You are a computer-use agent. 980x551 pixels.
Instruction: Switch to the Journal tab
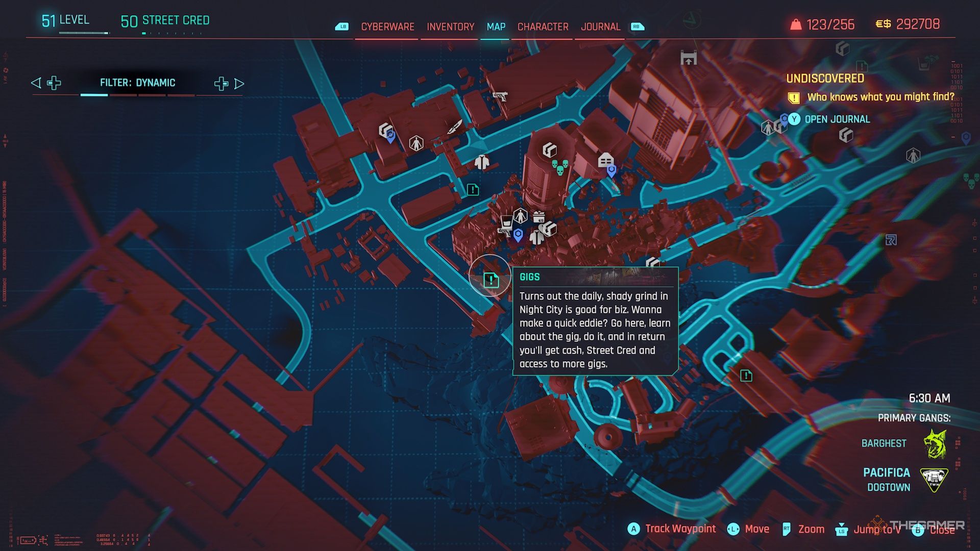[x=600, y=27]
